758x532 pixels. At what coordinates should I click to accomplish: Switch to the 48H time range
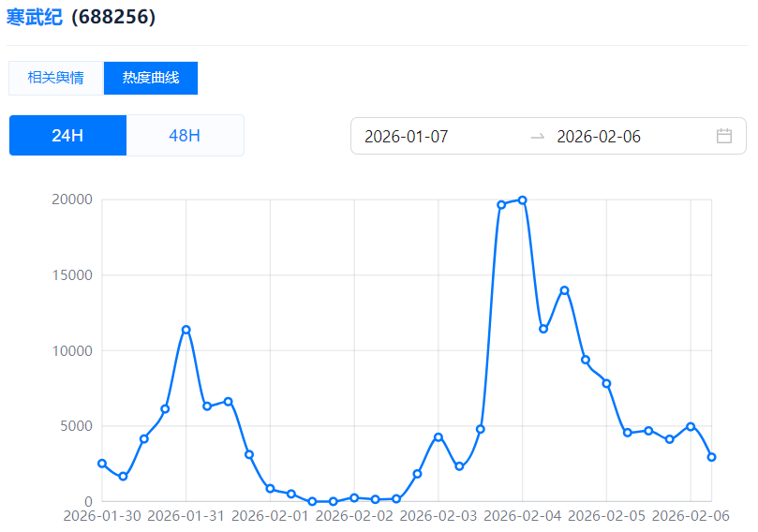185,135
